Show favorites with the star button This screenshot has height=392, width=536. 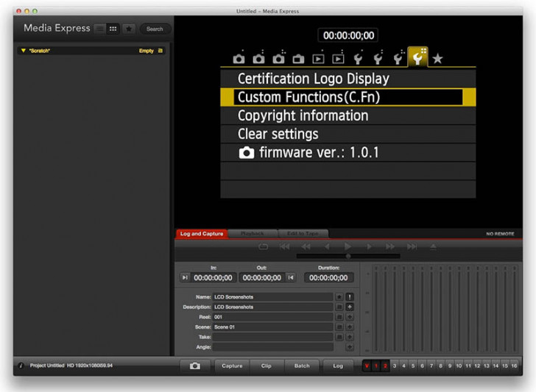click(129, 29)
